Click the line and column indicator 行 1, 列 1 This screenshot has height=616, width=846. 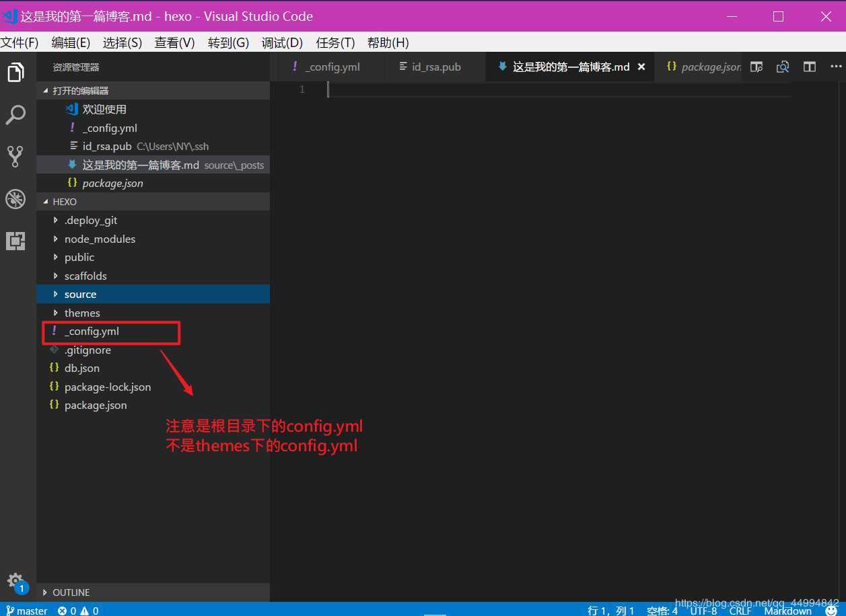pos(611,611)
